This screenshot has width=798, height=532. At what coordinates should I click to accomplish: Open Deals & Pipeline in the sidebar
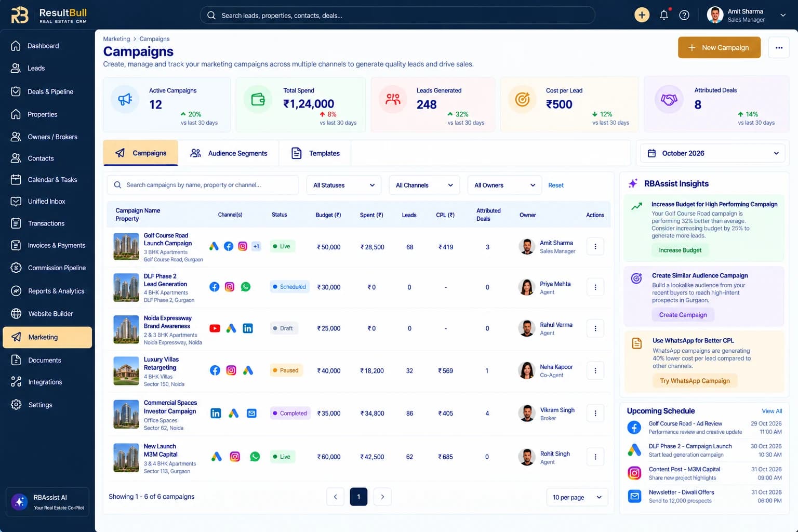pyautogui.click(x=47, y=91)
